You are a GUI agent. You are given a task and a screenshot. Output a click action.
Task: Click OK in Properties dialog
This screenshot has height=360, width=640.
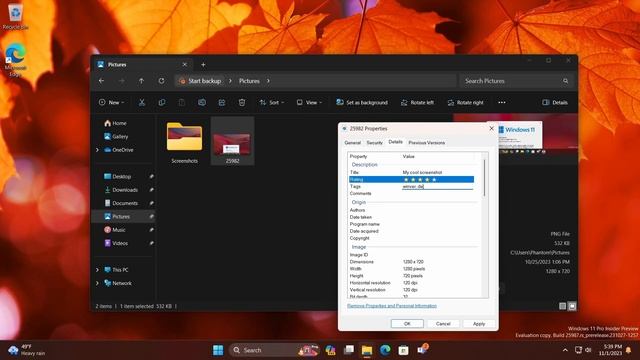pos(407,323)
